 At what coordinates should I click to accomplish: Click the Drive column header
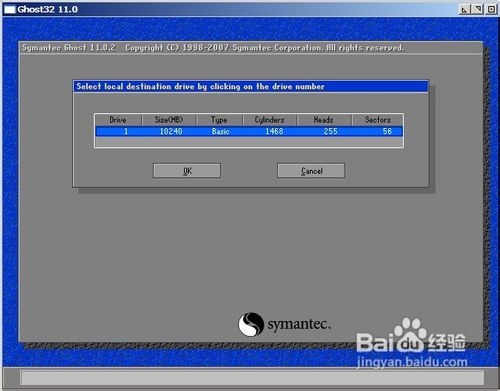tap(118, 120)
